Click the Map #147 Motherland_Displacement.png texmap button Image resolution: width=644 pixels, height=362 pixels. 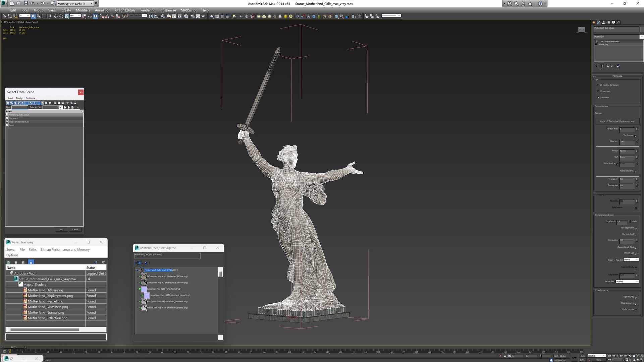pos(617,121)
